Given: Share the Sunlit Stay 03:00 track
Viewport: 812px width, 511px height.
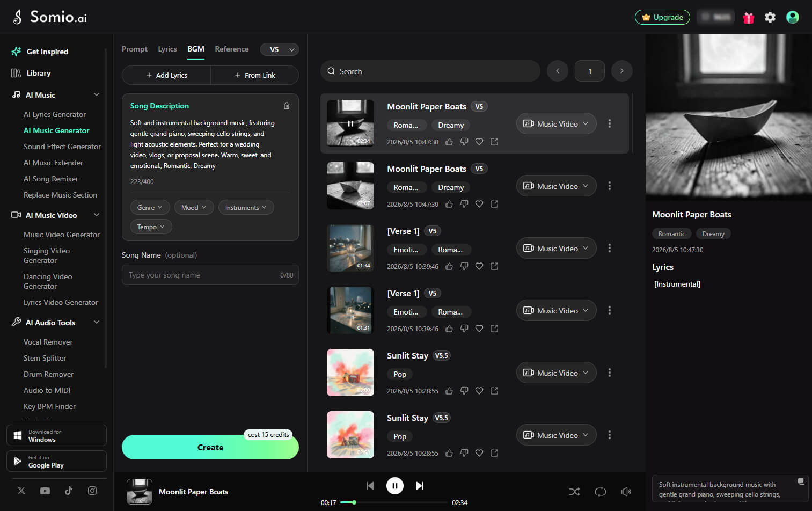Looking at the screenshot, I should (x=494, y=391).
